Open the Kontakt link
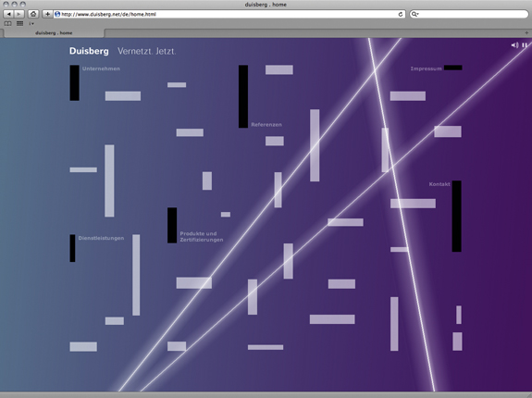The height and width of the screenshot is (398, 532). pyautogui.click(x=439, y=184)
